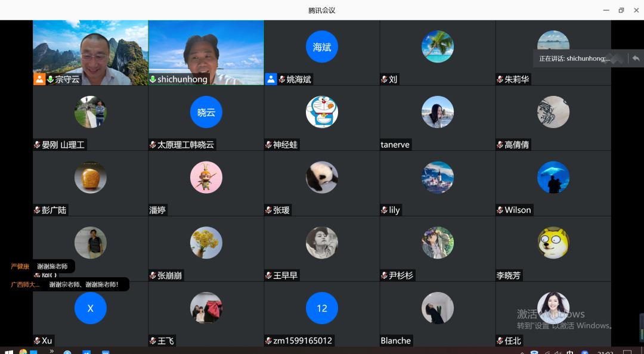
Task: Click tanerve's profile avatar
Action: point(438,112)
